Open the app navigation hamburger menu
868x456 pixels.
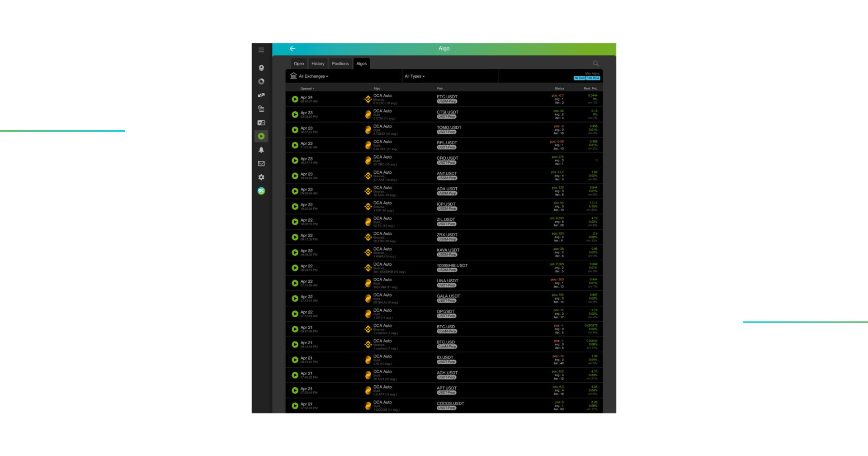[x=261, y=50]
